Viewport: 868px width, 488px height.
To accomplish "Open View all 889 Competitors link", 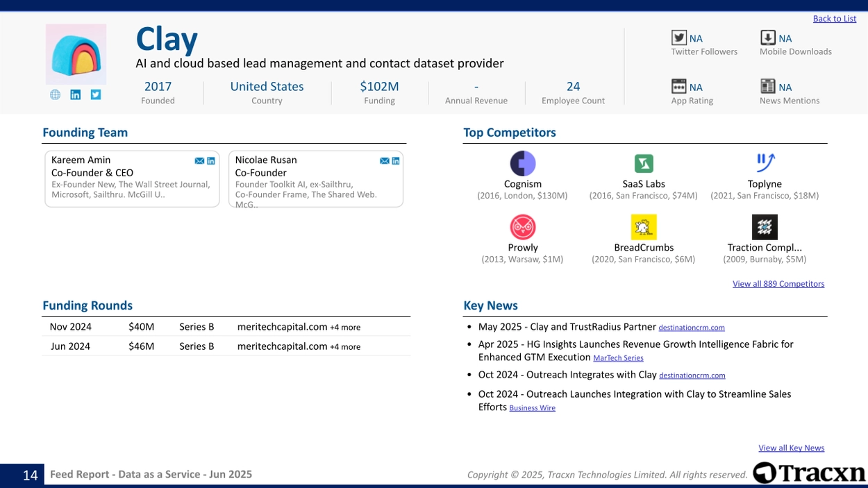I will [778, 284].
